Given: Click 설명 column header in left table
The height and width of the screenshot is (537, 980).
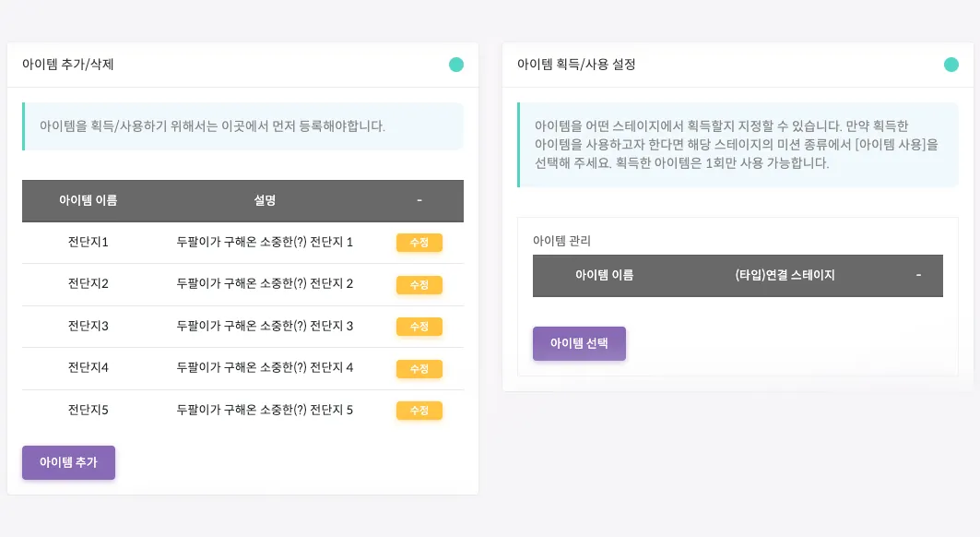Looking at the screenshot, I should coord(265,200).
